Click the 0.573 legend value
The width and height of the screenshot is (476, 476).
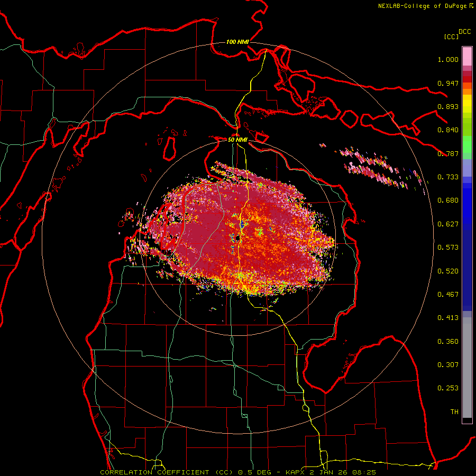[x=448, y=248]
